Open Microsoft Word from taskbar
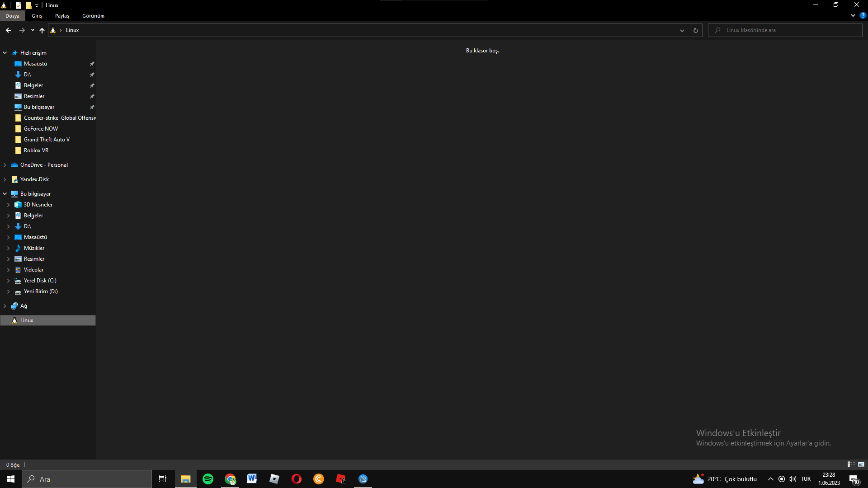 click(x=252, y=479)
